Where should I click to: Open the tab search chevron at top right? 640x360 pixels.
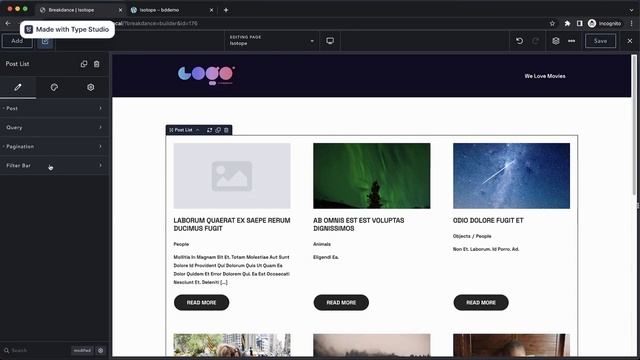point(631,10)
